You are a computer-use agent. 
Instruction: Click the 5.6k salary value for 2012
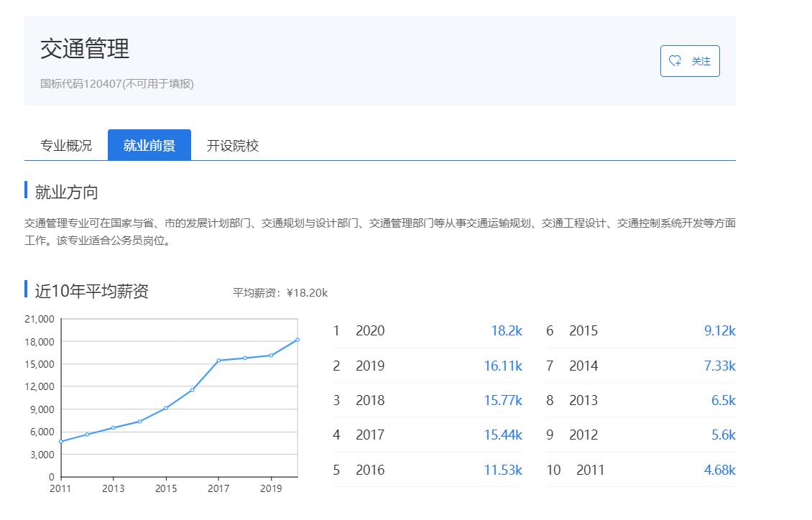point(724,435)
